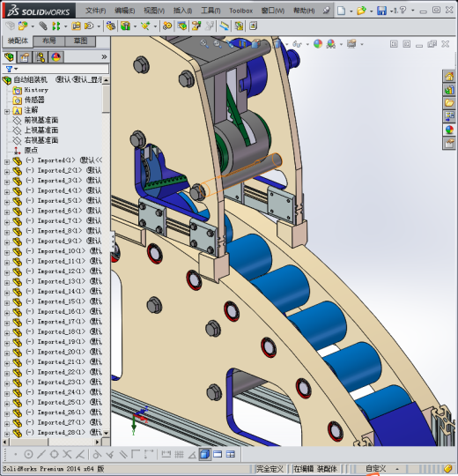Open the DisplayManager appearance ball tab
458x476 pixels.
click(56, 57)
